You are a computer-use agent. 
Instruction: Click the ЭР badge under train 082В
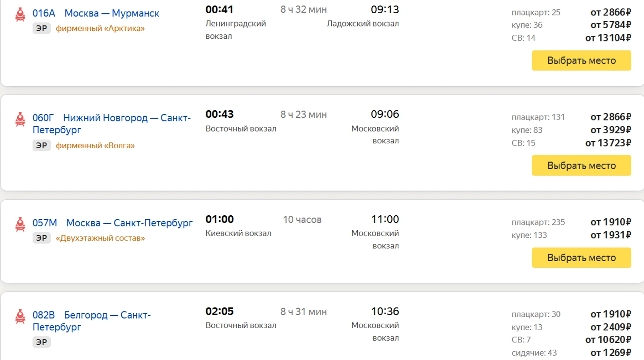41,342
